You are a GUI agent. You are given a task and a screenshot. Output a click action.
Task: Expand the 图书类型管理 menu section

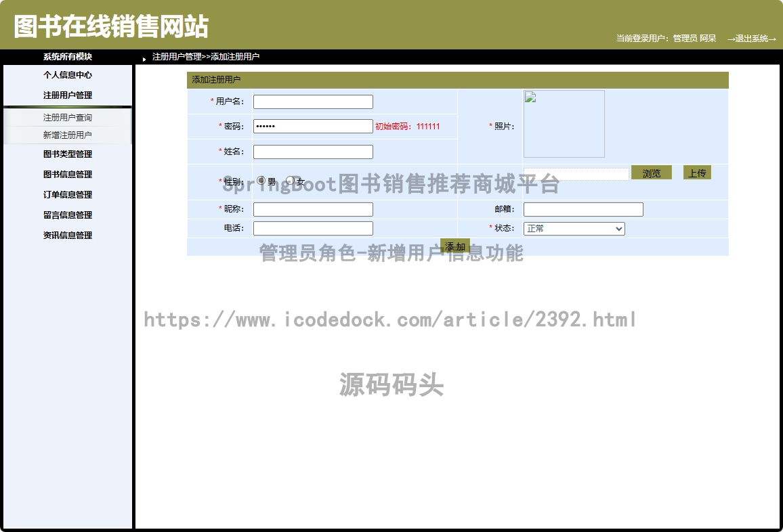[x=68, y=154]
